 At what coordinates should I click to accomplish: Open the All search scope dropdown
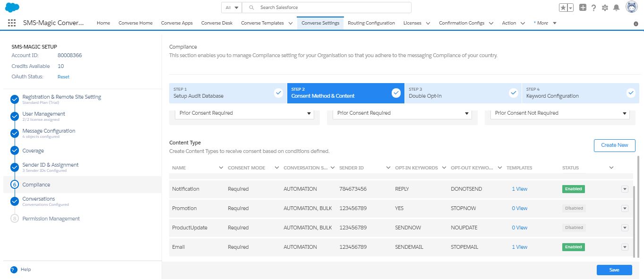coord(232,8)
